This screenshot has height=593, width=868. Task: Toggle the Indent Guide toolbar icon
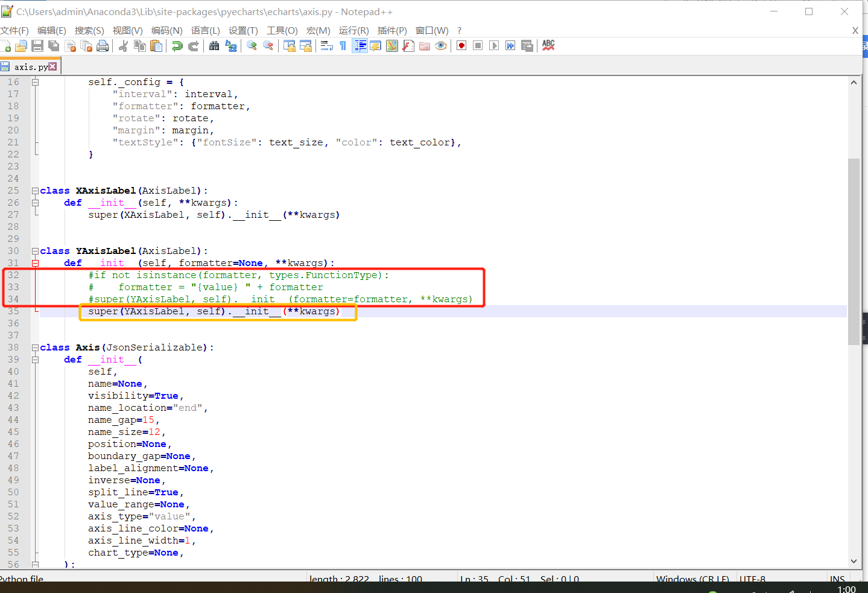point(360,46)
